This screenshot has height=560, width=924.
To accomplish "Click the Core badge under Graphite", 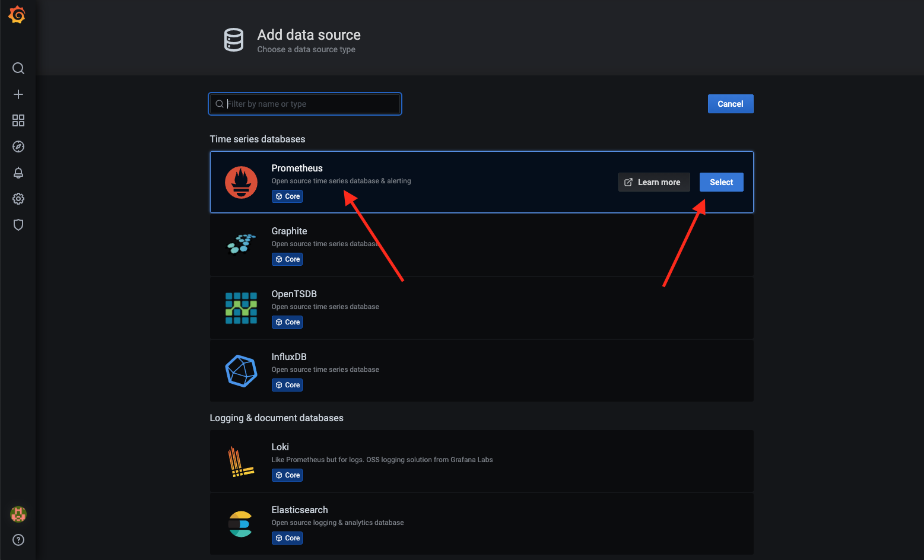I will (287, 259).
